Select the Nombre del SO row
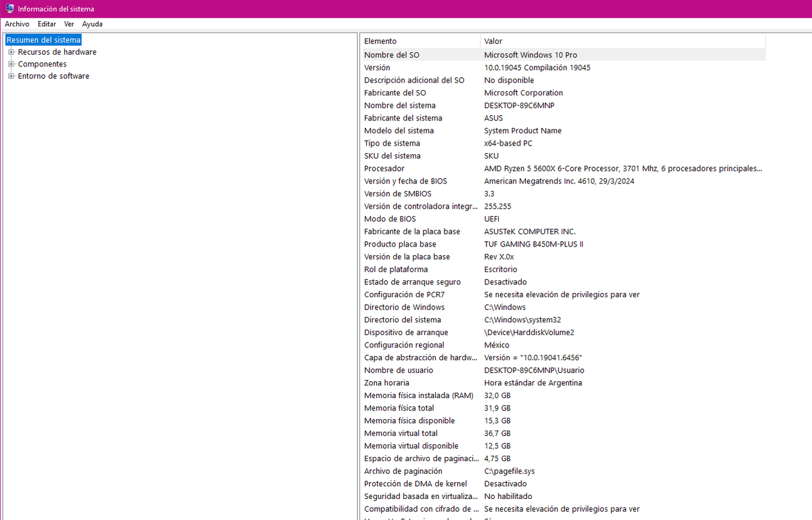 click(x=563, y=55)
